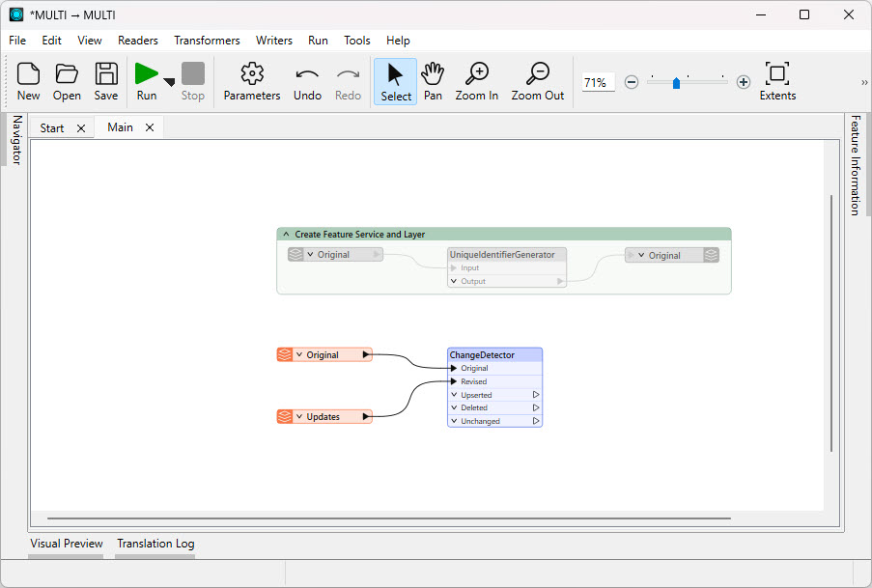Image resolution: width=872 pixels, height=588 pixels.
Task: Expand the grey Original reader attributes chevron
Action: point(310,254)
